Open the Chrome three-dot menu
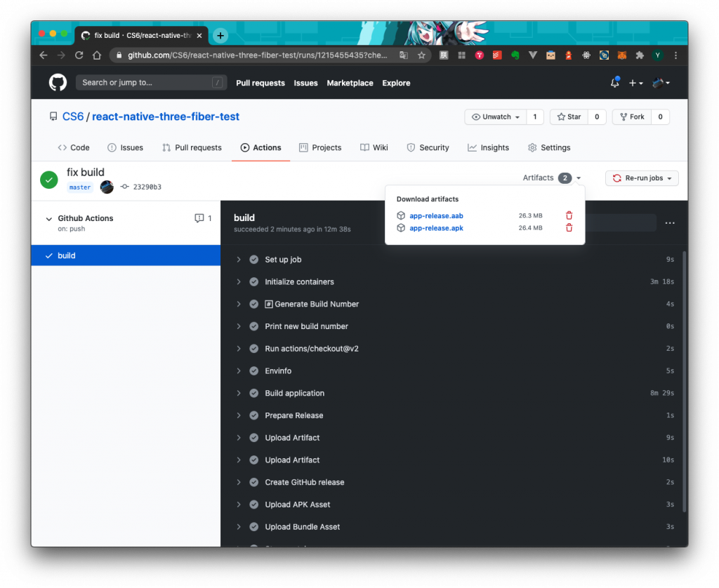This screenshot has height=588, width=719. tap(675, 55)
